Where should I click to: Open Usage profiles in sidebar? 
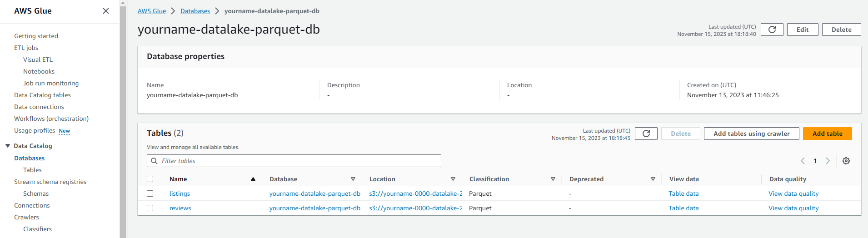point(35,130)
